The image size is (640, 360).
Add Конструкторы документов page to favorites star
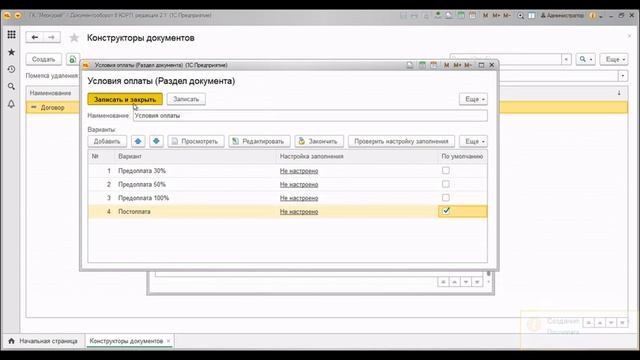(x=74, y=38)
